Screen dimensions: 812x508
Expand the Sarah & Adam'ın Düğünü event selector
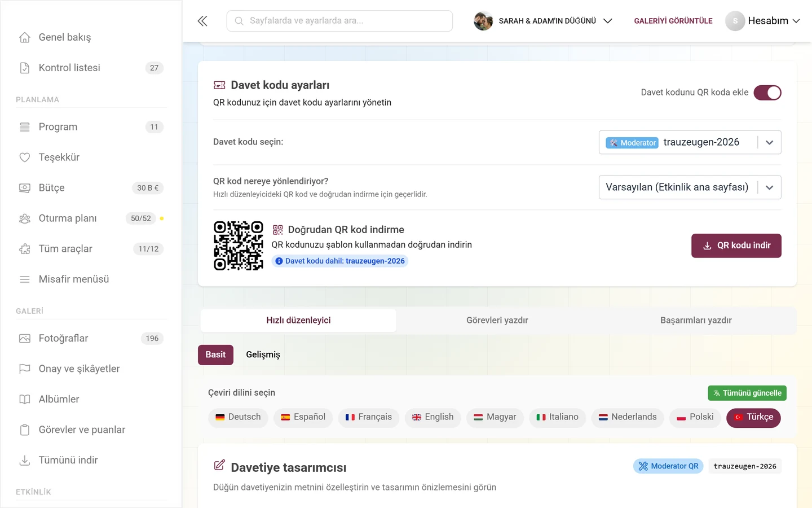coord(543,21)
